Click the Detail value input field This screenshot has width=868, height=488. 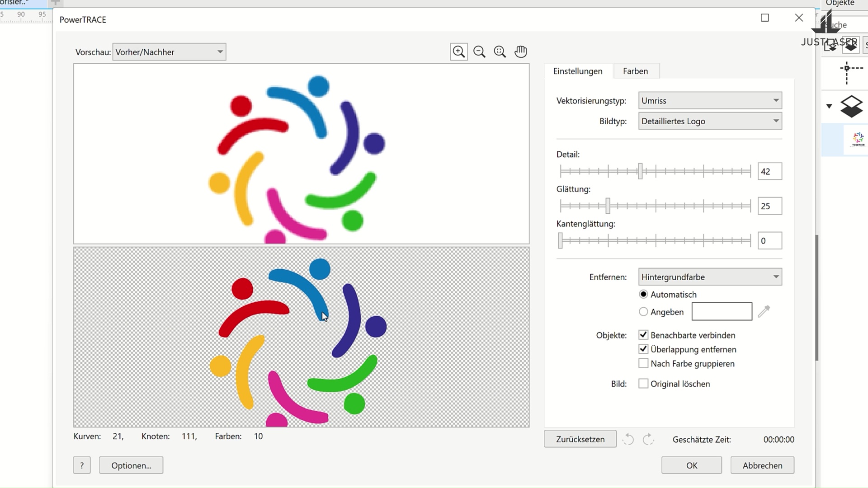tap(769, 172)
